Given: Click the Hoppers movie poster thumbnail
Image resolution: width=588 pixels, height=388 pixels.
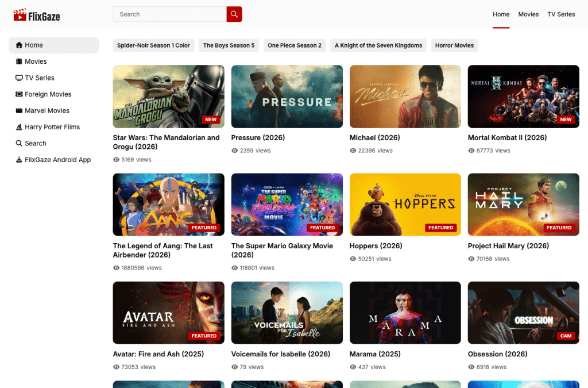Looking at the screenshot, I should (x=405, y=205).
